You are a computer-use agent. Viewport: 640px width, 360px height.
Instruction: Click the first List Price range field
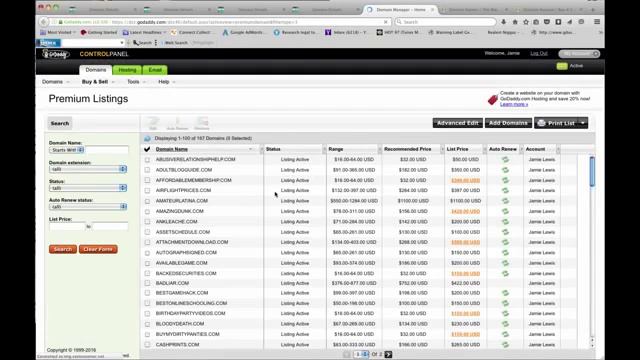(67, 227)
